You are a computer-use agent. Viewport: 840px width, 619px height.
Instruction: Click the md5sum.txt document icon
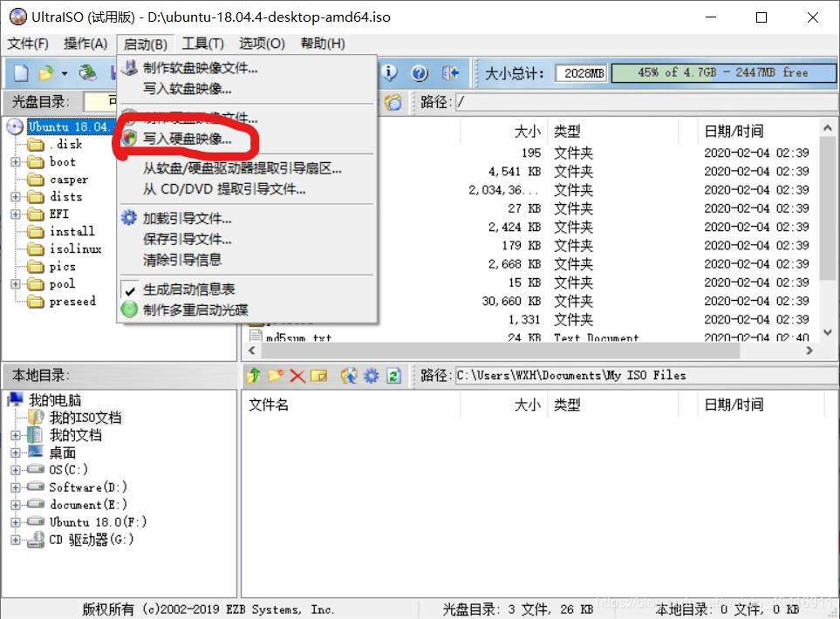(x=256, y=337)
